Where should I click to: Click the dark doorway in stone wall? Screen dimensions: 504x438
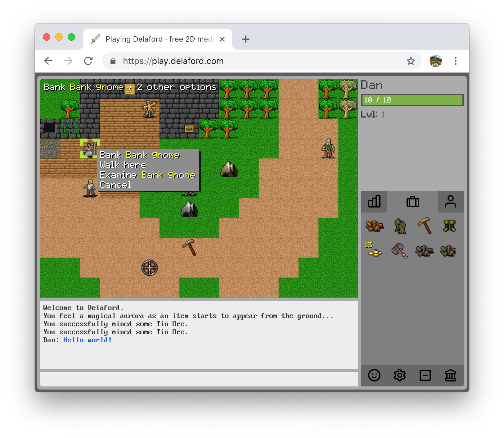[x=49, y=128]
